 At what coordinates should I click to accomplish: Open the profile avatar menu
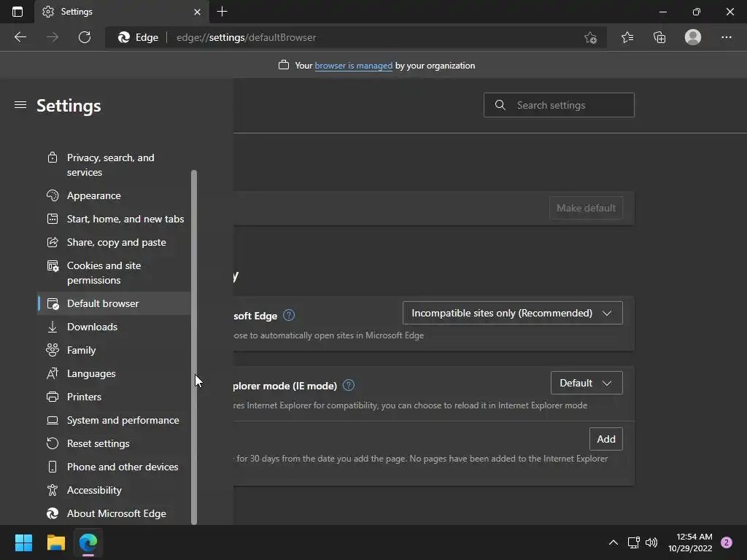point(693,37)
